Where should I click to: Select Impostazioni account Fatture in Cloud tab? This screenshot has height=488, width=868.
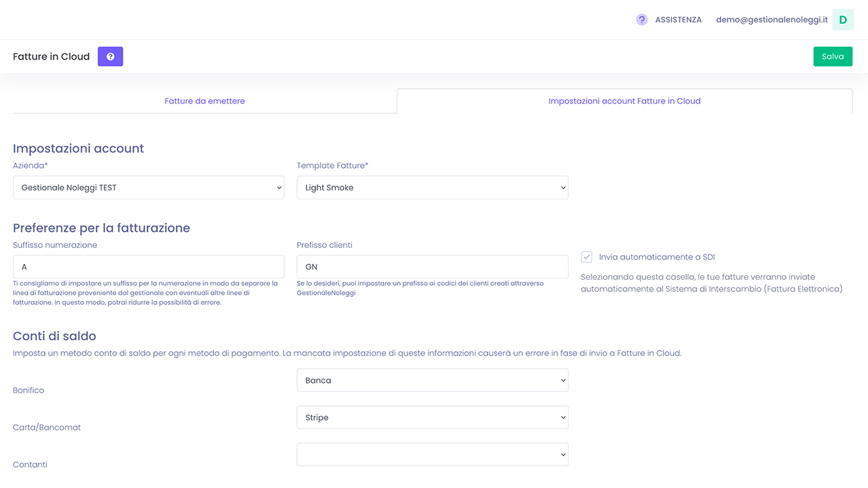tap(625, 101)
